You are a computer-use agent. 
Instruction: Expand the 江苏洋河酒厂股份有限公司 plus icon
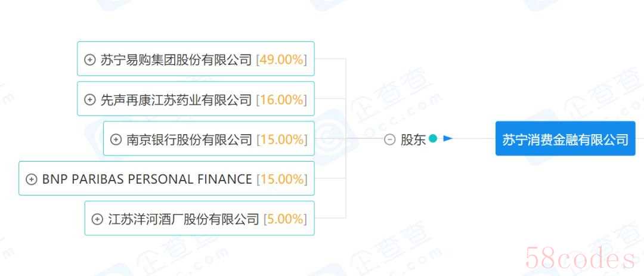(x=97, y=219)
